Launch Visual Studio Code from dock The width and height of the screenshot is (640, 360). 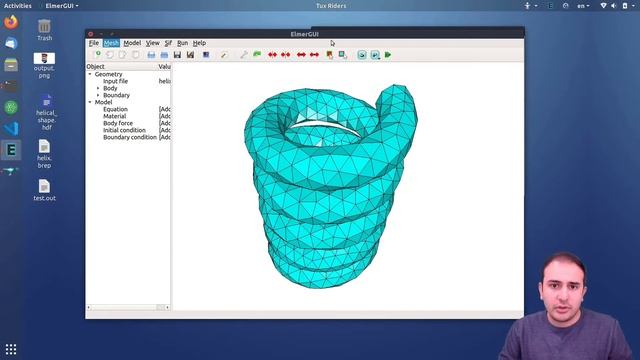click(x=11, y=129)
